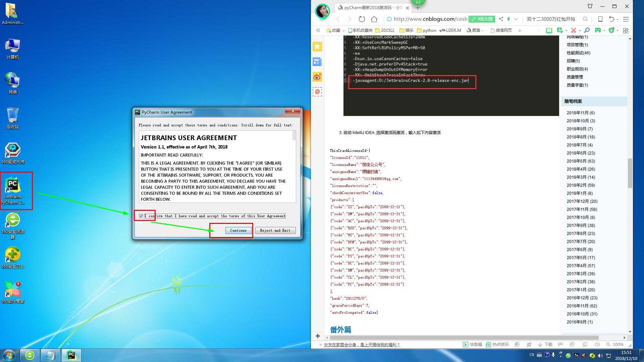Go to browser home page icon
Image resolution: width=644 pixels, height=362 pixels.
coord(374,19)
